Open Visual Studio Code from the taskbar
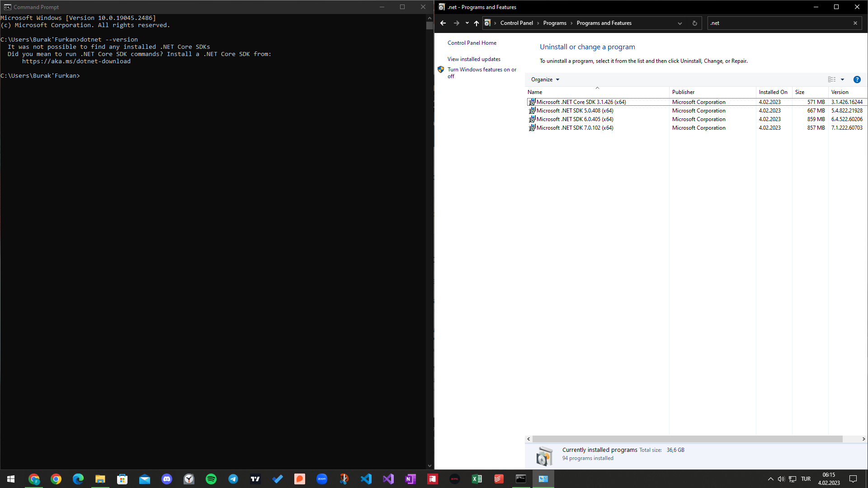Viewport: 868px width, 488px height. point(366,479)
